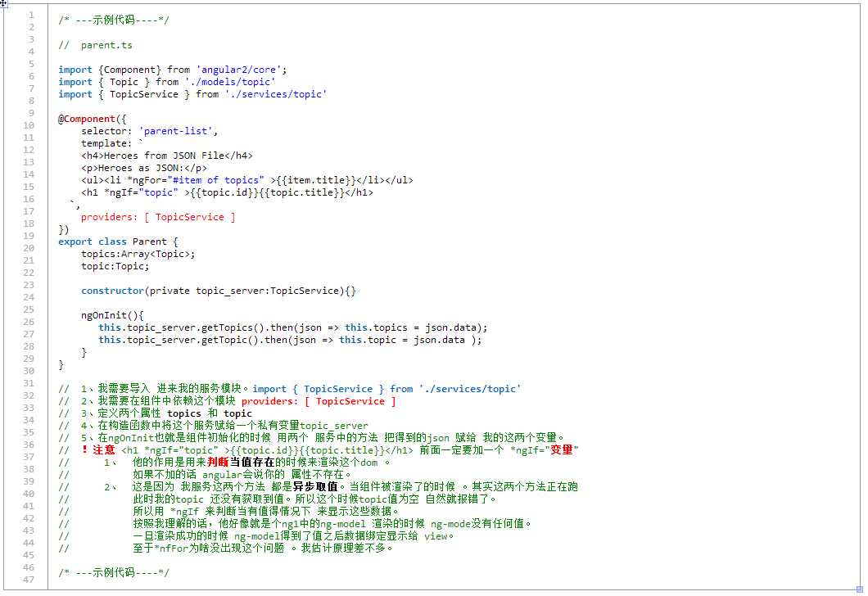Screen dimensions: 868x596
Task: Click the import {Component} from 'angular2/core' line
Action: 172,70
